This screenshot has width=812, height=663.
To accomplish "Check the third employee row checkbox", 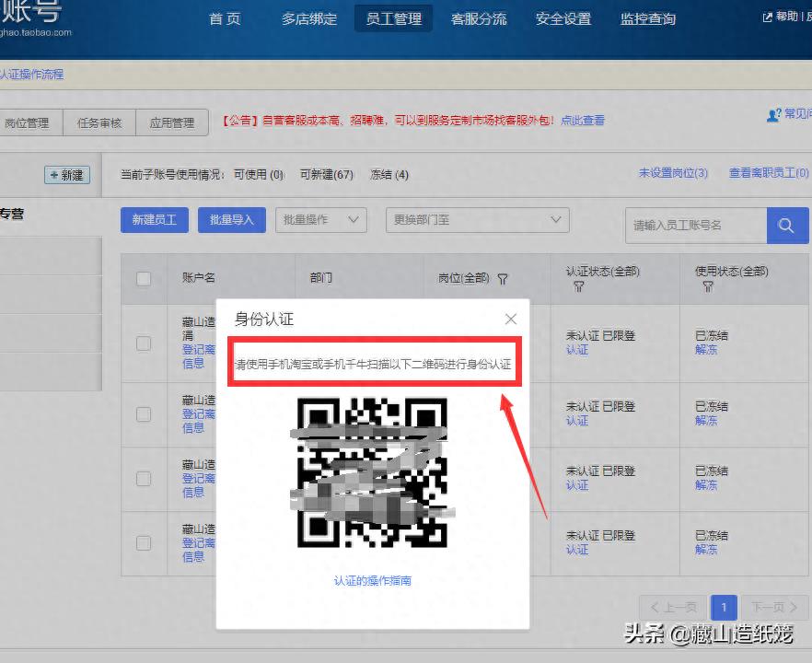I will (x=144, y=479).
